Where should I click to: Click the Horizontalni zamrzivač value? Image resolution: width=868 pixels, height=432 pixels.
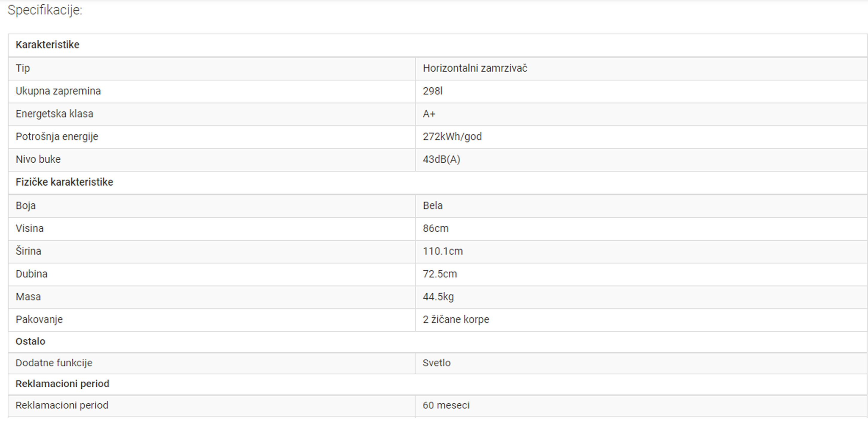pyautogui.click(x=475, y=68)
